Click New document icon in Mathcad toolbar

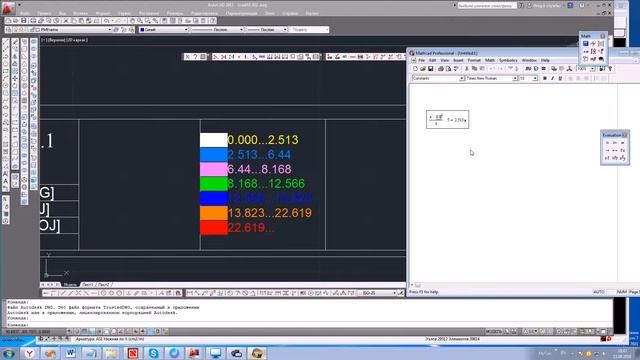pos(415,69)
